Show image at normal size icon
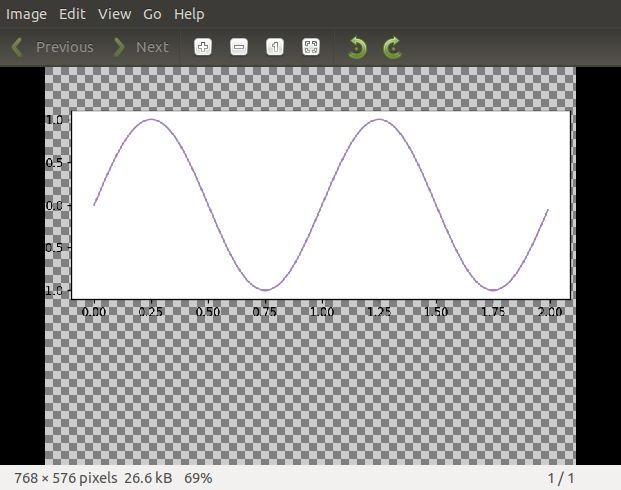 [275, 47]
